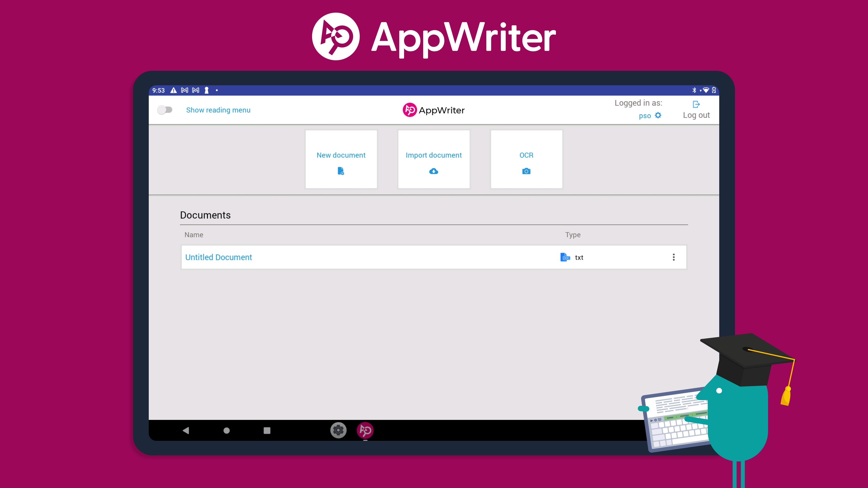Tap the OCR camera icon

[526, 171]
